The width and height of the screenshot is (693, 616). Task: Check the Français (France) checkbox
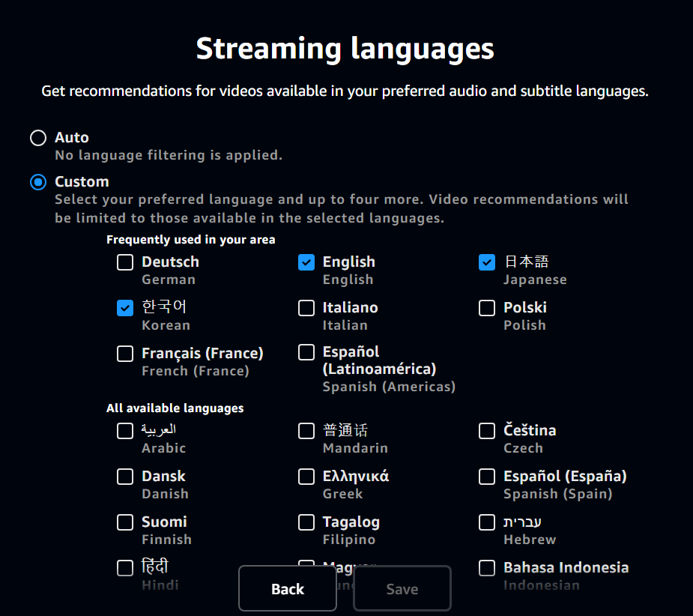[x=125, y=354]
